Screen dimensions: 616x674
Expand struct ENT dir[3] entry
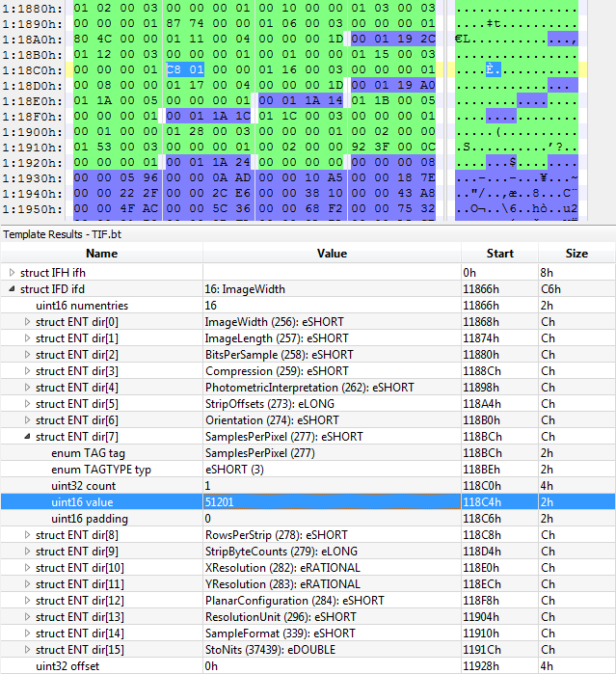point(27,371)
